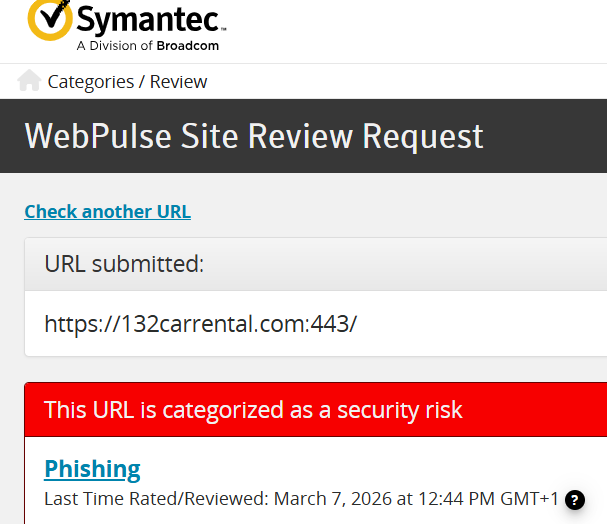Open the Categories breadcrumb
Image resolution: width=607 pixels, height=524 pixels.
[x=91, y=82]
